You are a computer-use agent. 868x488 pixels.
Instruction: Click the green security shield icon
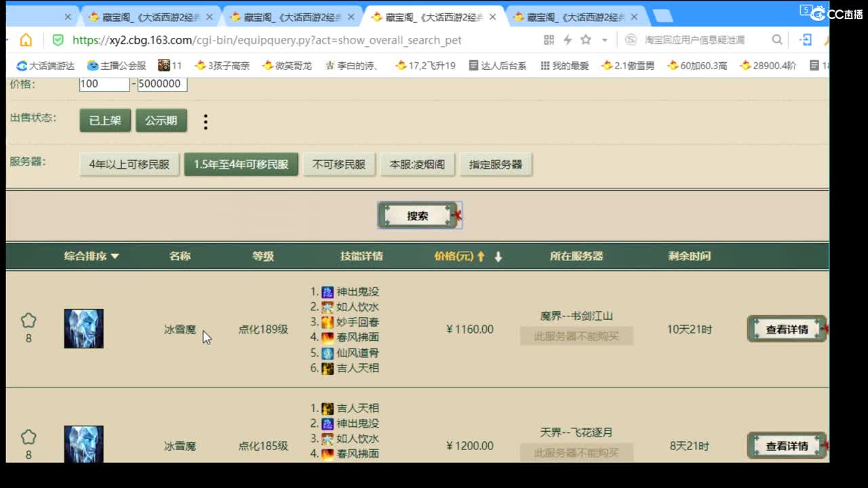click(58, 40)
